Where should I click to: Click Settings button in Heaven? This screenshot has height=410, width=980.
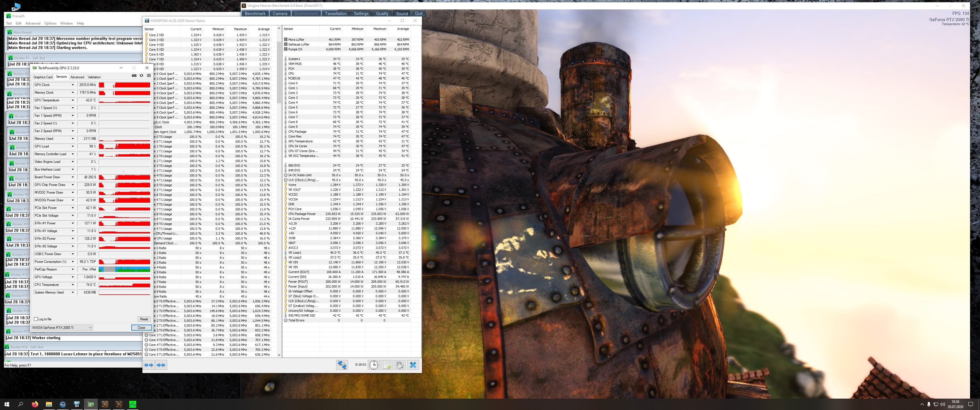click(361, 14)
